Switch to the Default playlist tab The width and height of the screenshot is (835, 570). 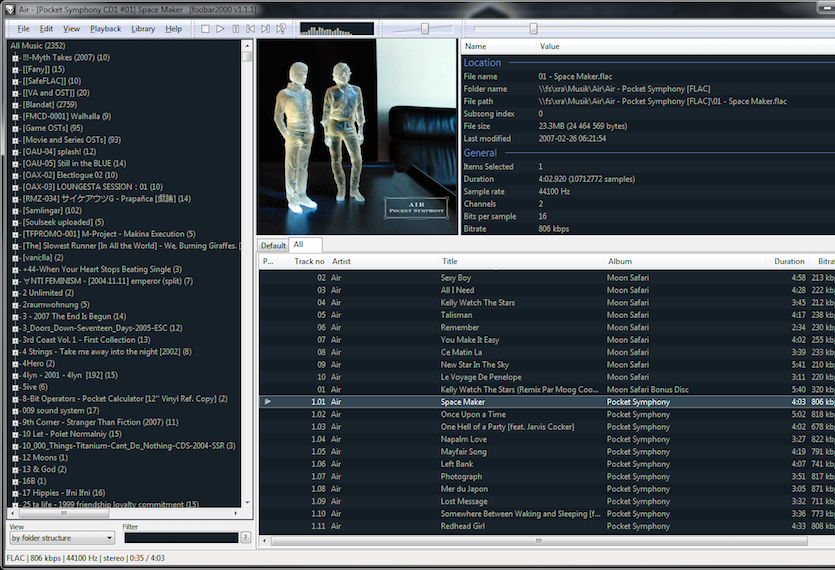point(273,246)
